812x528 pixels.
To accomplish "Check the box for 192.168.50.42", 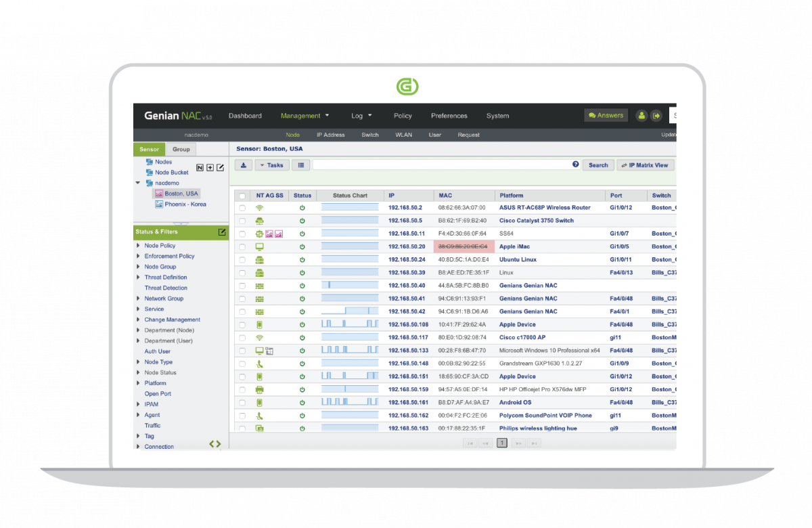I will tap(242, 311).
